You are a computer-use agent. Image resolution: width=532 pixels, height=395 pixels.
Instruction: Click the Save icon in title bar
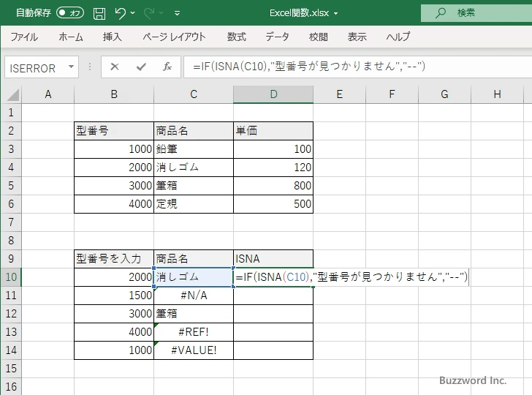[x=99, y=13]
